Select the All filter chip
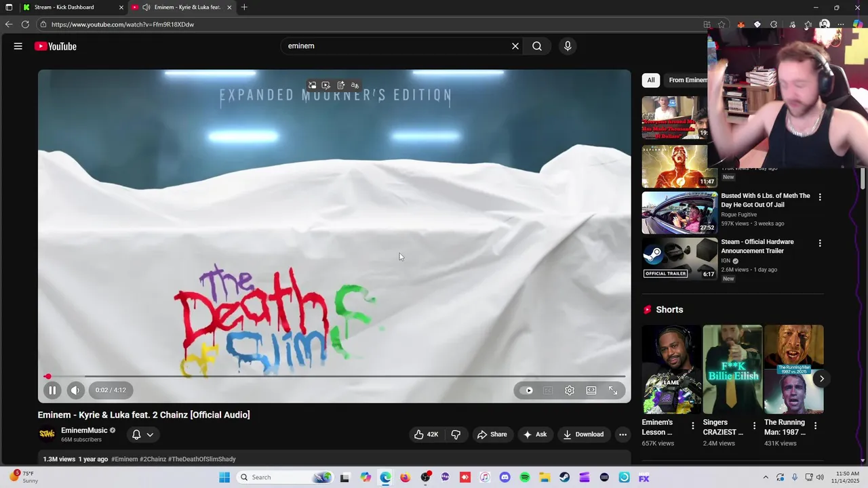Screen dimensions: 868x488 point(651,80)
